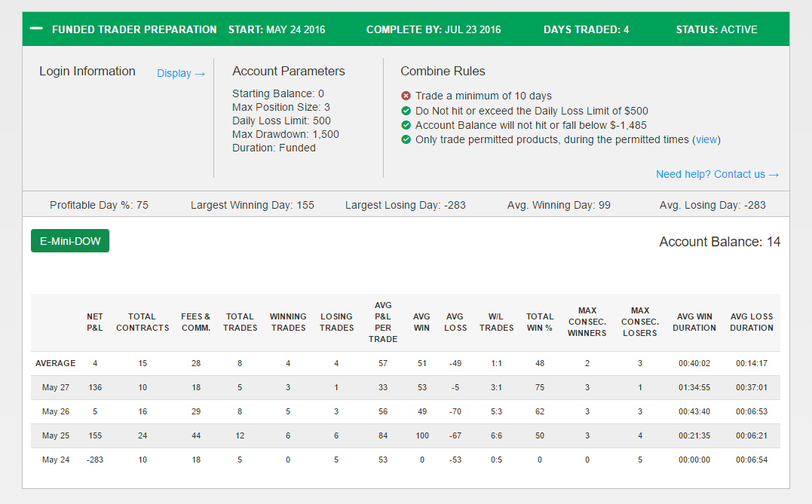The height and width of the screenshot is (504, 812).
Task: Click START: MAY 24 2016 text
Action: tap(277, 29)
